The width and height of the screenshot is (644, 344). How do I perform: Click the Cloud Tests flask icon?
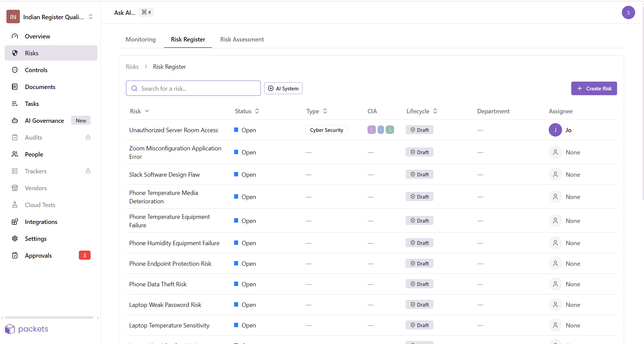click(15, 205)
